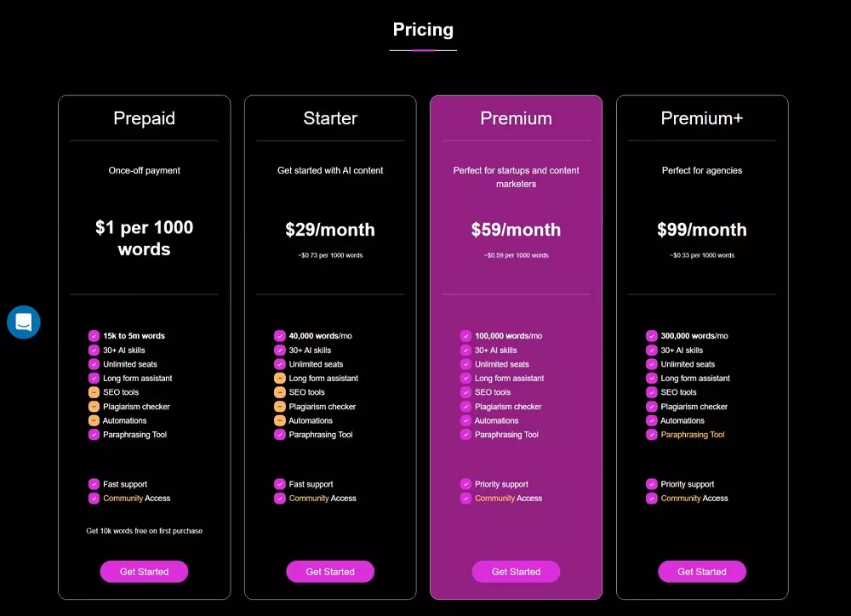
Task: Click the checkmark beside Premium Priority support
Action: (x=465, y=483)
